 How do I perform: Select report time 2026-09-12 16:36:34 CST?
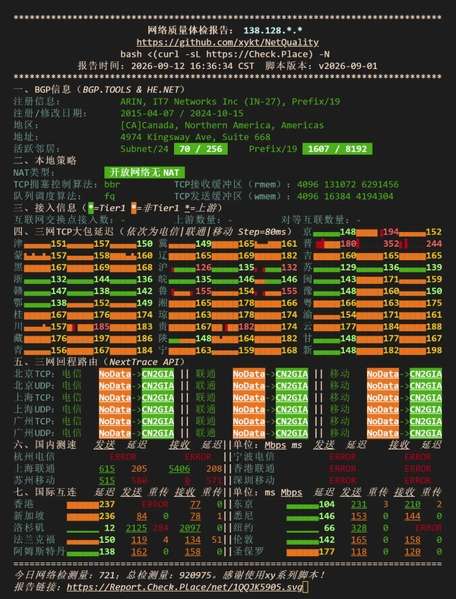coord(192,66)
